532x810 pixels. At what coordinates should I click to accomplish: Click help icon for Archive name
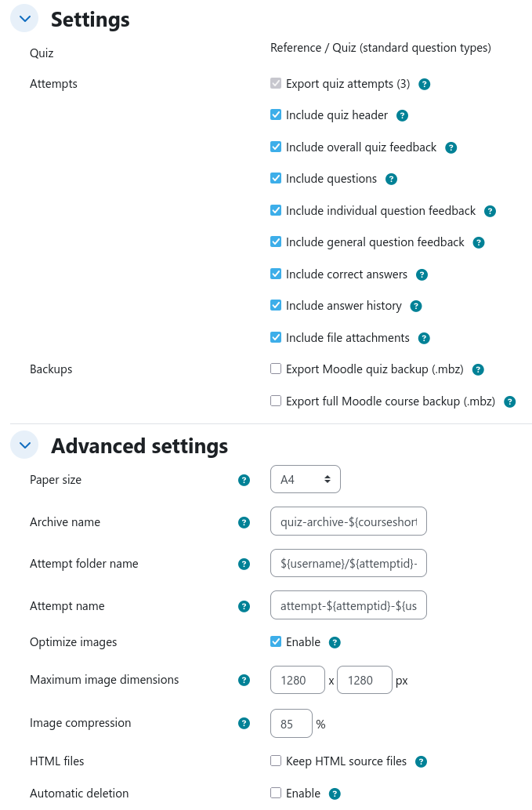click(x=244, y=522)
